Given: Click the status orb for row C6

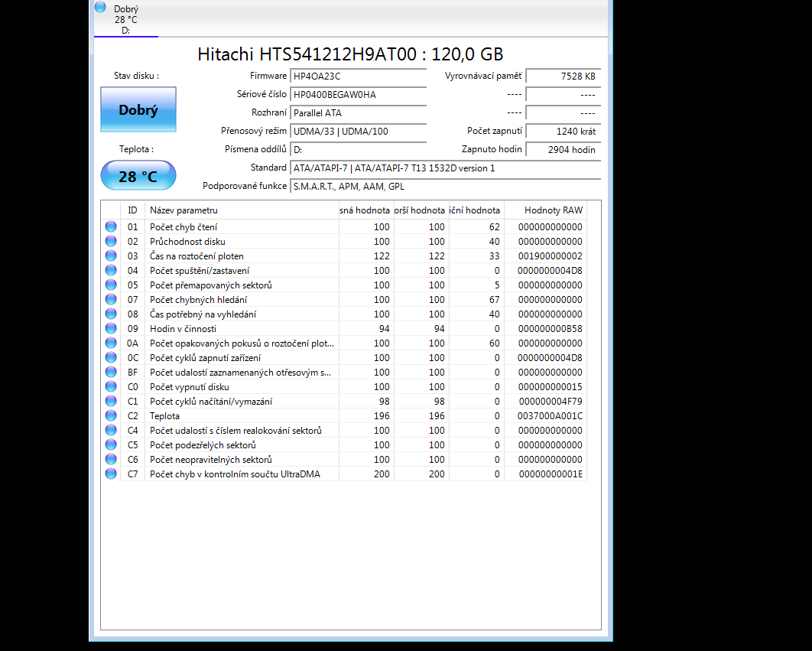Looking at the screenshot, I should [x=111, y=459].
